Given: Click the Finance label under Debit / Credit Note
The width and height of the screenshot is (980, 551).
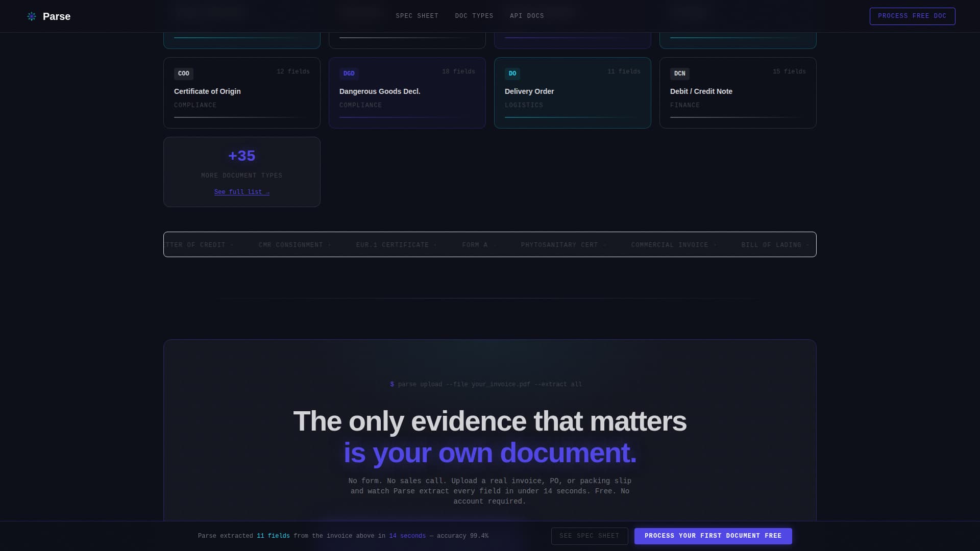Looking at the screenshot, I should pos(685,105).
